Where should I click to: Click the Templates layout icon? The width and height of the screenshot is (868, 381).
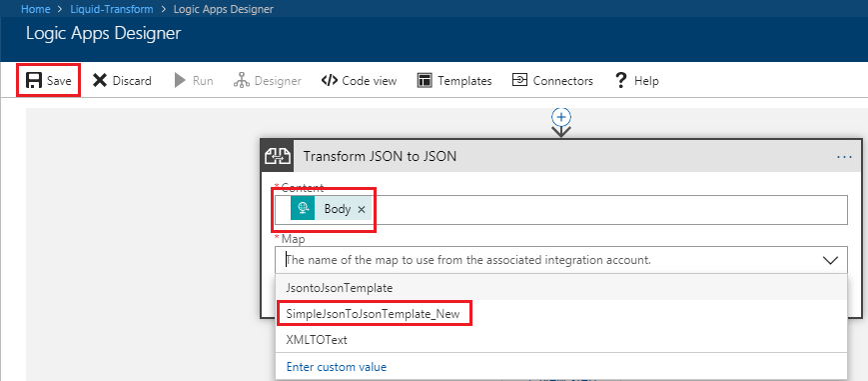425,81
